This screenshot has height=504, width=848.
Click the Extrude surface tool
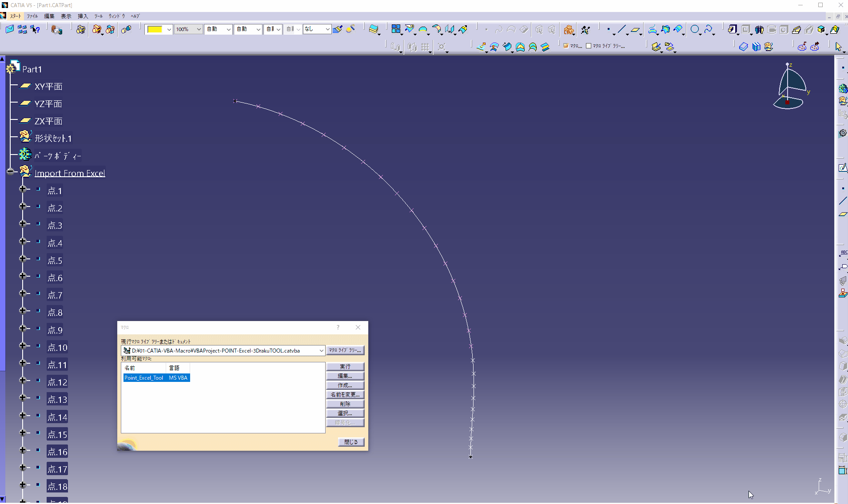pos(652,29)
